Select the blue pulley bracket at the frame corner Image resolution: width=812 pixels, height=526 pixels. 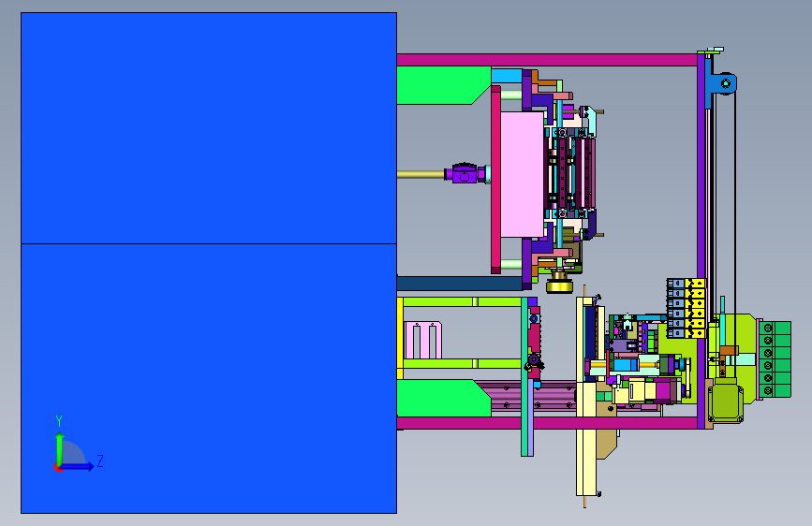point(723,83)
